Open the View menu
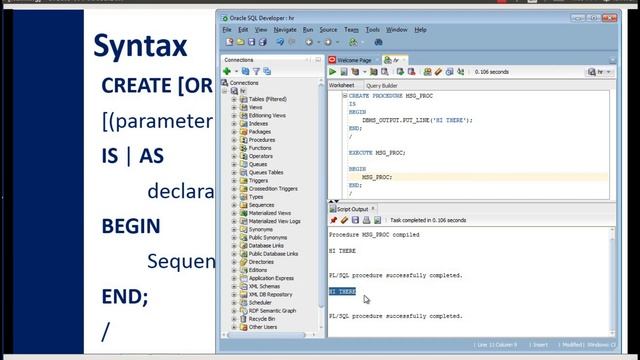Viewport: 640px width, 360px height. pos(261,30)
